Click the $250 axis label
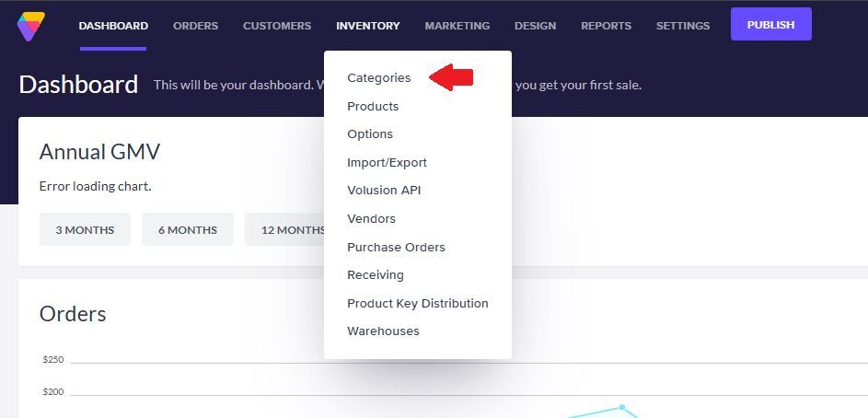This screenshot has width=868, height=418. (53, 360)
